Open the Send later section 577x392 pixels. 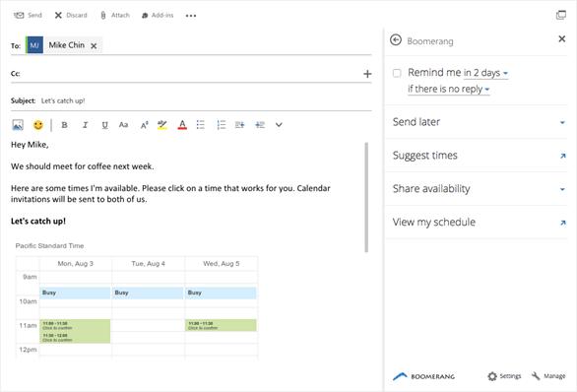[477, 122]
